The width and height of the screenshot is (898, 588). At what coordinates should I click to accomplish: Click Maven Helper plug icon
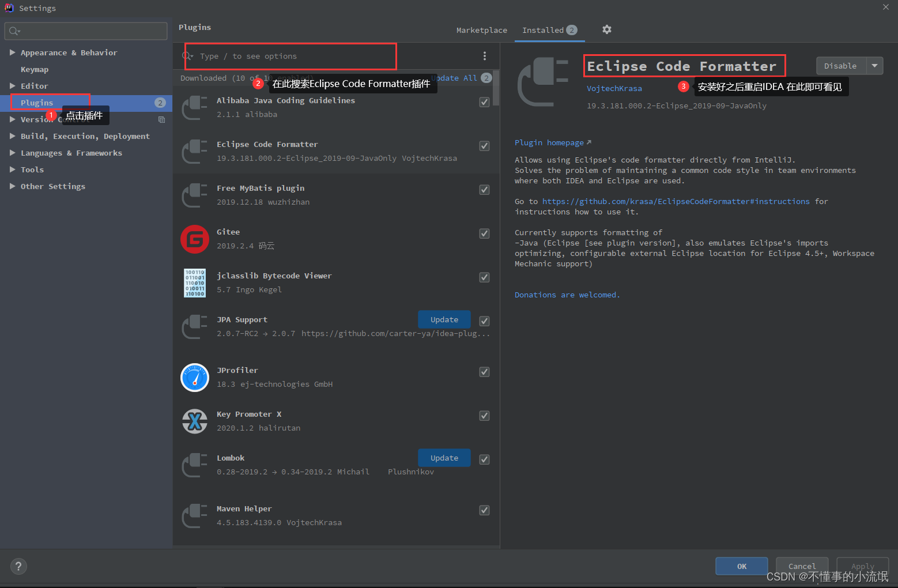pyautogui.click(x=195, y=516)
